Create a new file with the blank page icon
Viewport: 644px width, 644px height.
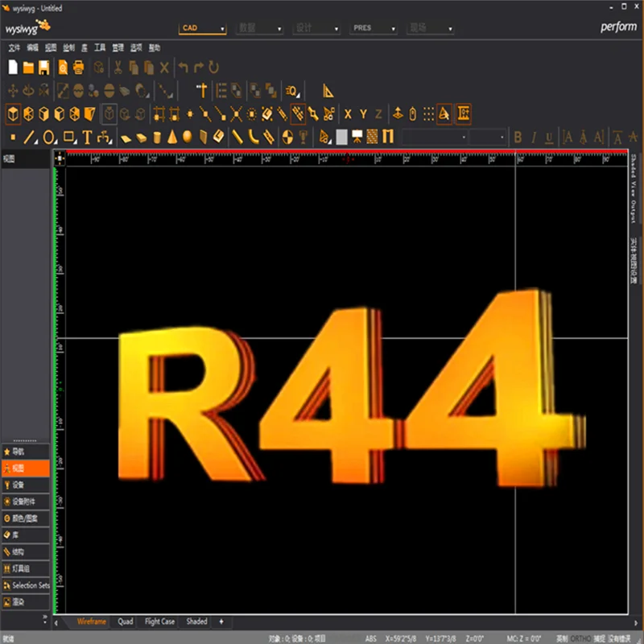[x=13, y=68]
